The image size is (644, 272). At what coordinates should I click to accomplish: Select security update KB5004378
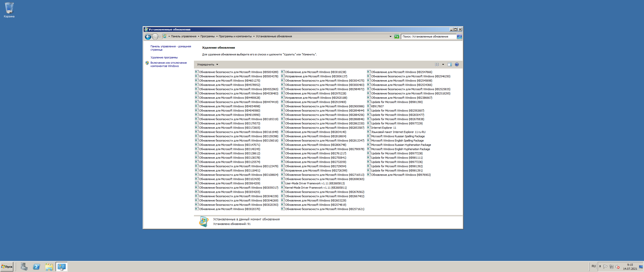pos(237,76)
